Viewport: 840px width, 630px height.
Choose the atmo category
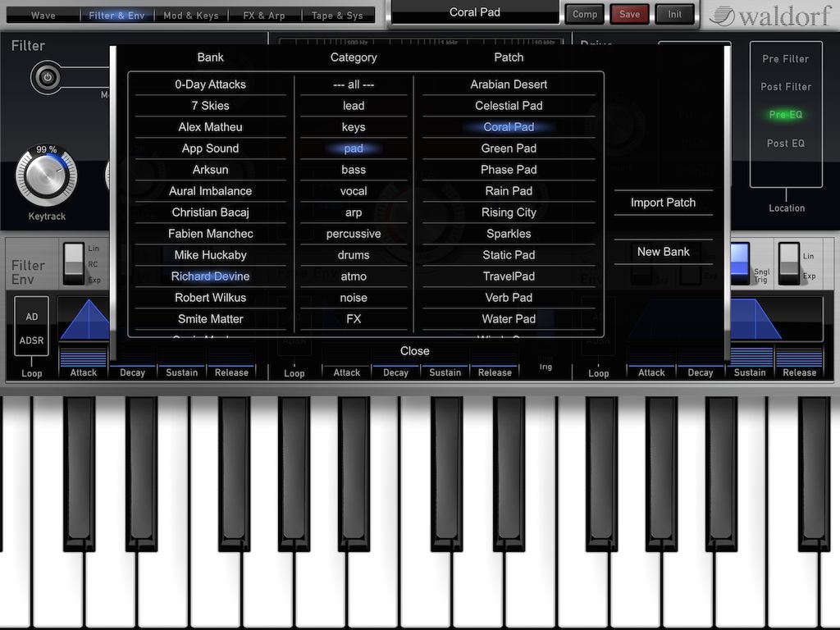click(x=354, y=276)
